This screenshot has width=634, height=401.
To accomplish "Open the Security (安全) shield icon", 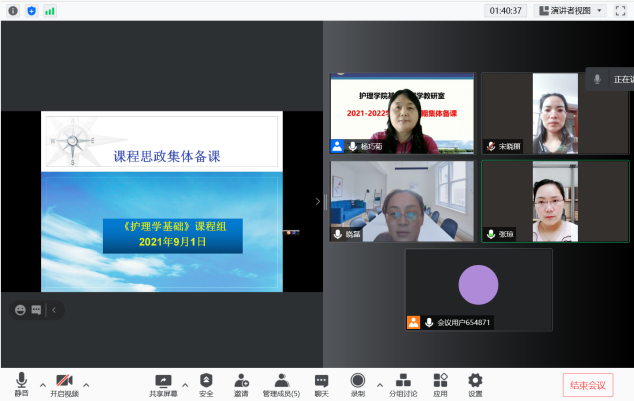I will tap(206, 383).
